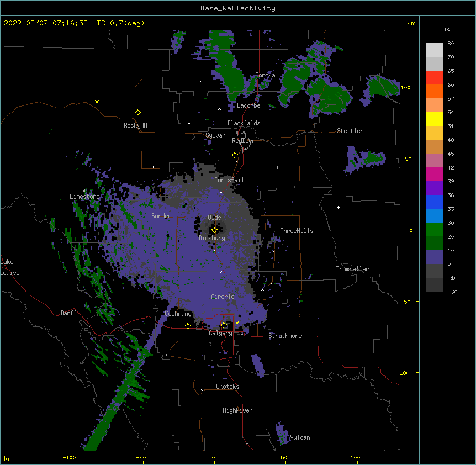Click the ThreeHills label

pos(297,231)
